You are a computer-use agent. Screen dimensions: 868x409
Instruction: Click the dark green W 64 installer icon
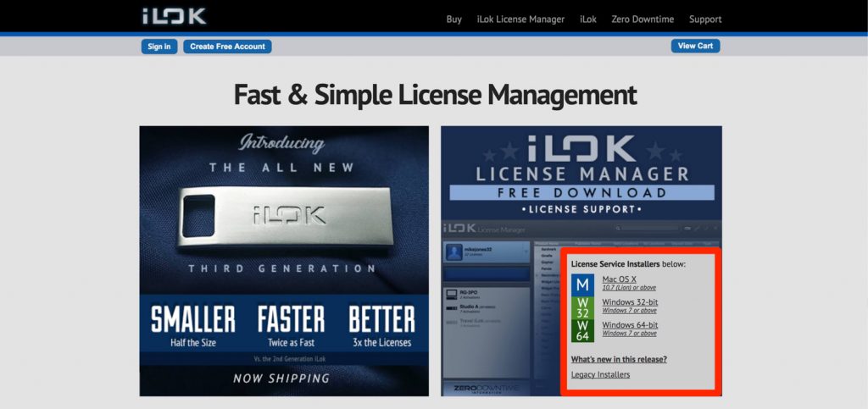pos(582,330)
